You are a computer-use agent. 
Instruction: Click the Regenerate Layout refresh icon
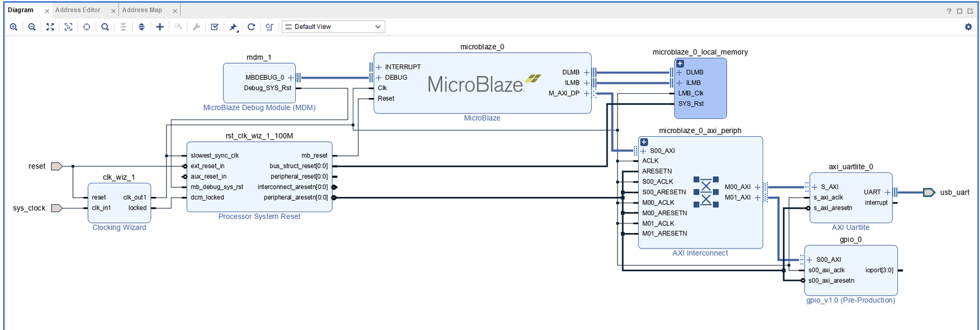pos(251,27)
